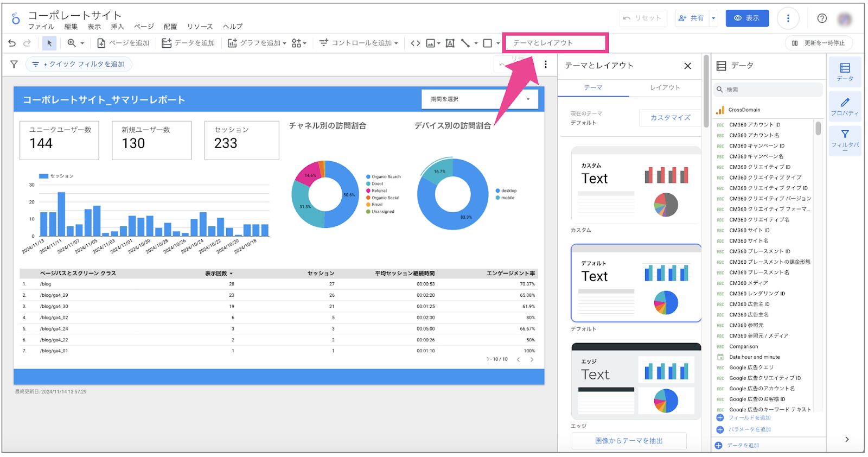The width and height of the screenshot is (868, 457).
Task: Click the 表示 view button
Action: pos(747,18)
